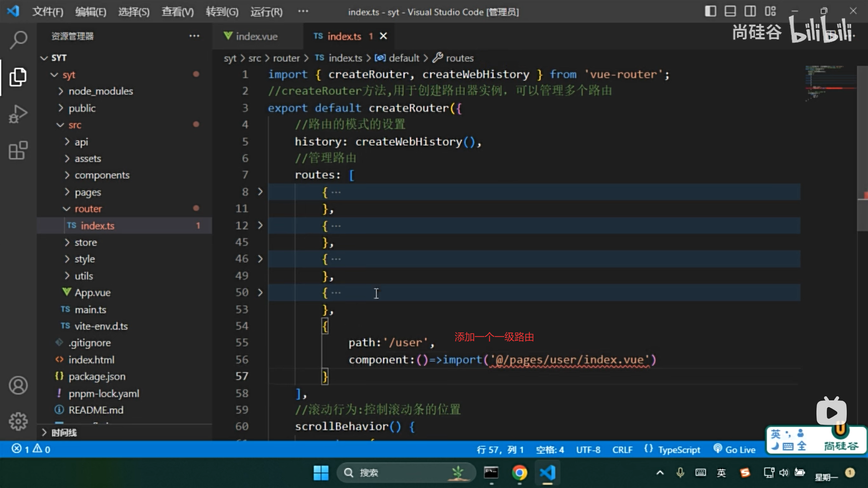
Task: Click the CRLF end-of-line selector
Action: (x=622, y=450)
